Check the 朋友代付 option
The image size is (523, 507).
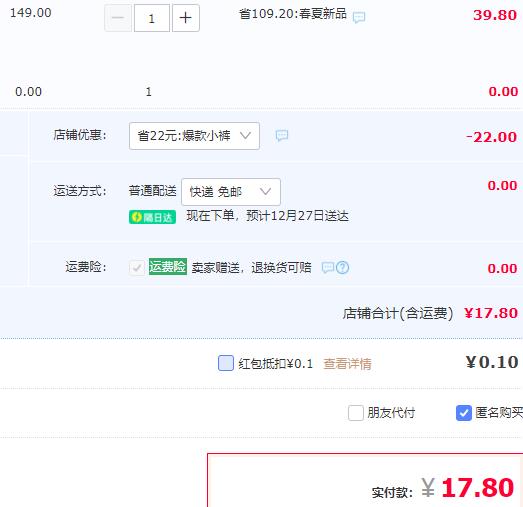[x=356, y=413]
